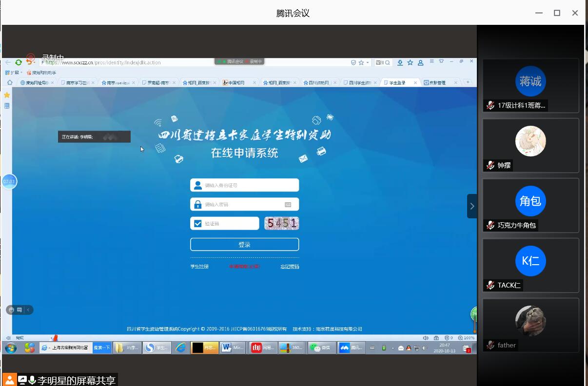588x386 pixels.
Task: Open the dropdown arrow beside bookmark star
Action: [368, 62]
